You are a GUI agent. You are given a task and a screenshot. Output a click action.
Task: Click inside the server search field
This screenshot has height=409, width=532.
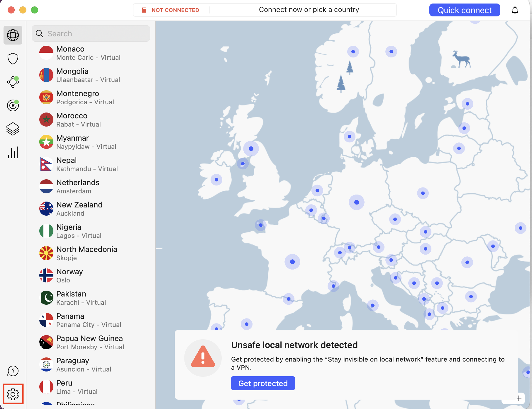[x=91, y=33]
